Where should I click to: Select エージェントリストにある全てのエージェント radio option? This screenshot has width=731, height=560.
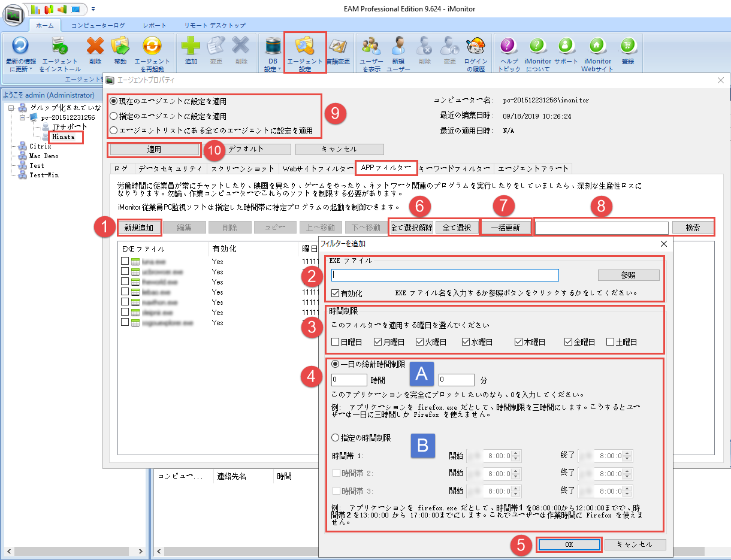(x=114, y=130)
